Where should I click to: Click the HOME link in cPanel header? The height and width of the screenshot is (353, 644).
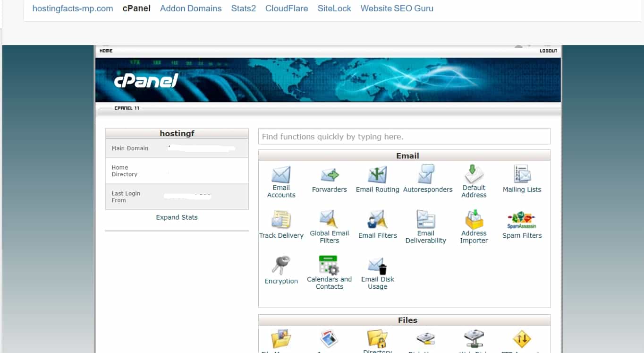point(106,51)
